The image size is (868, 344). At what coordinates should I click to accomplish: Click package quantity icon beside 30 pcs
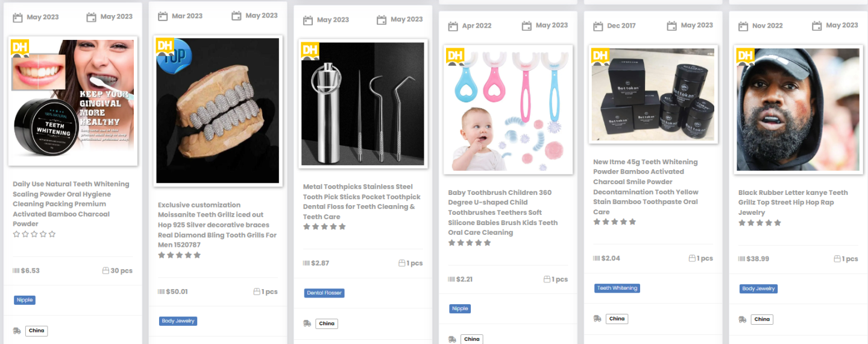pos(105,270)
